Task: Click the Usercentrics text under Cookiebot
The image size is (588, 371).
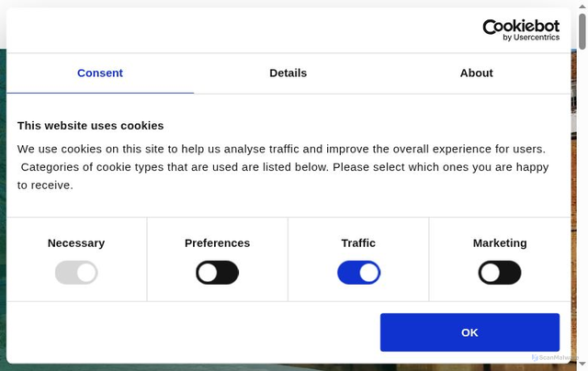Action: [x=537, y=38]
